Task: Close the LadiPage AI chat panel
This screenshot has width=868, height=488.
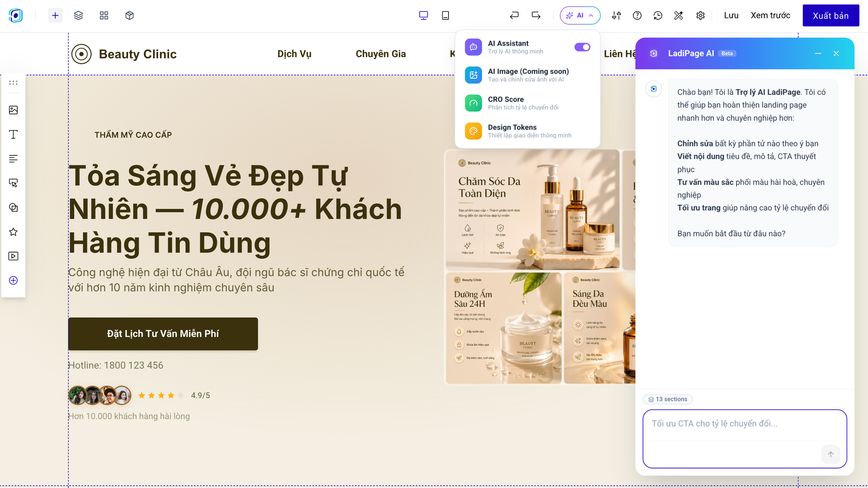Action: pyautogui.click(x=836, y=53)
